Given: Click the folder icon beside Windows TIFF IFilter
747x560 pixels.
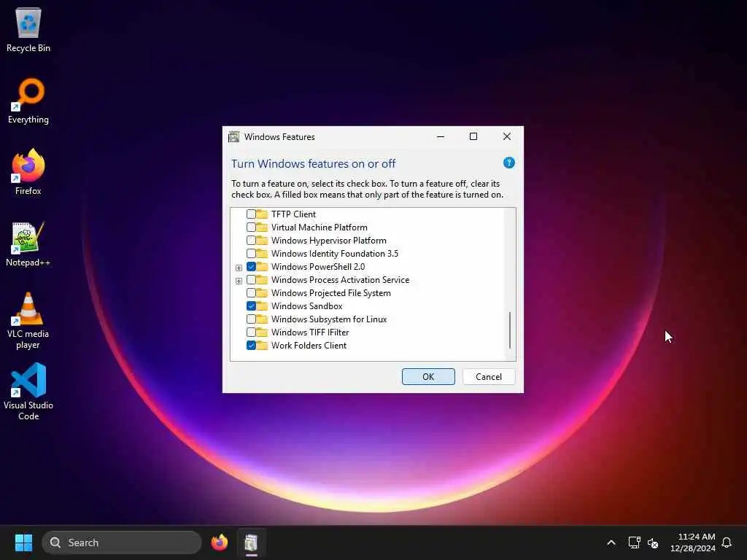Looking at the screenshot, I should coord(262,332).
